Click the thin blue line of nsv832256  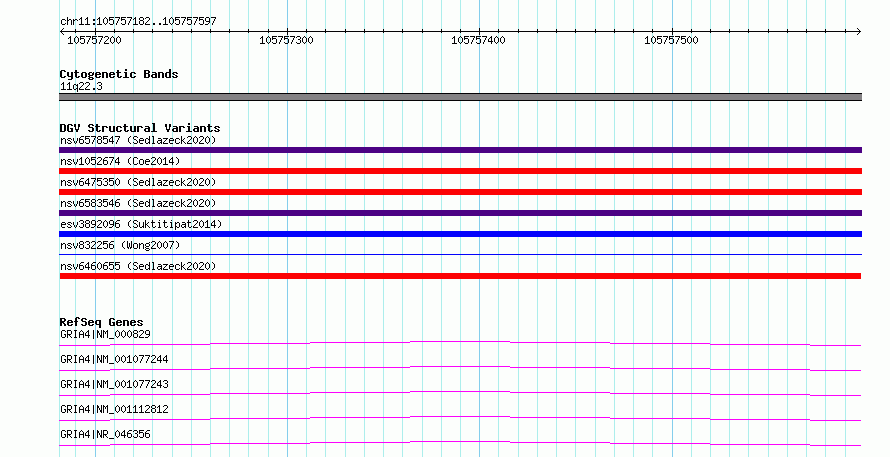tap(460, 254)
